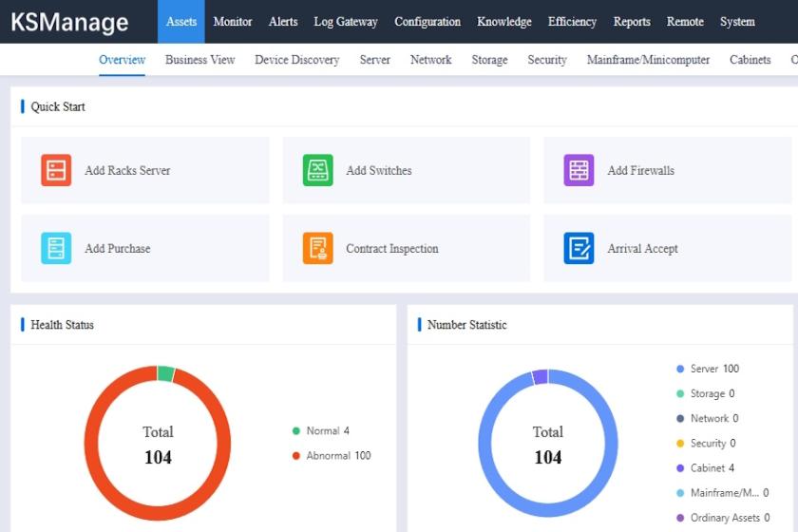Image resolution: width=798 pixels, height=532 pixels.
Task: Open the Add Racks Server quick start
Action: tap(145, 170)
